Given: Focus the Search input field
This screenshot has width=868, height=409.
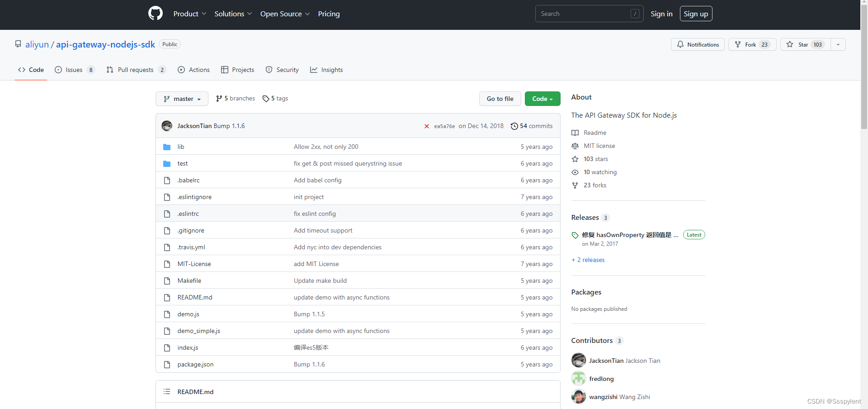Looking at the screenshot, I should point(589,14).
